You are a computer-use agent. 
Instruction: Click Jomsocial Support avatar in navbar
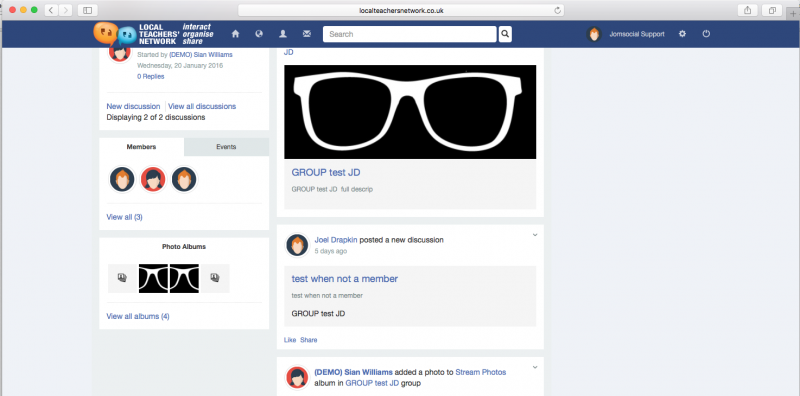point(594,34)
